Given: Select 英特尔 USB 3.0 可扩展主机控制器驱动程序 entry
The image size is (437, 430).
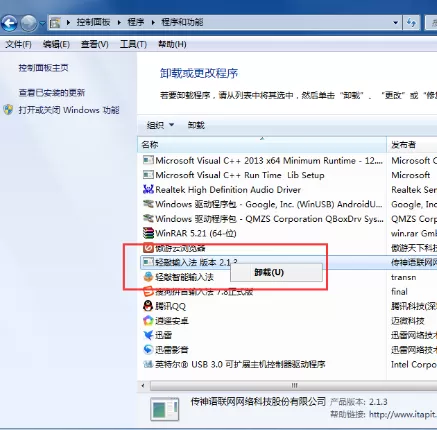Looking at the screenshot, I should coord(240,364).
